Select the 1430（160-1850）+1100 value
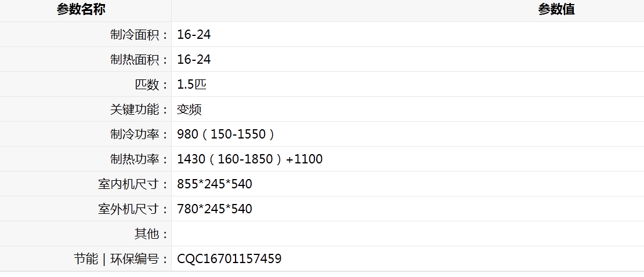 coord(249,159)
